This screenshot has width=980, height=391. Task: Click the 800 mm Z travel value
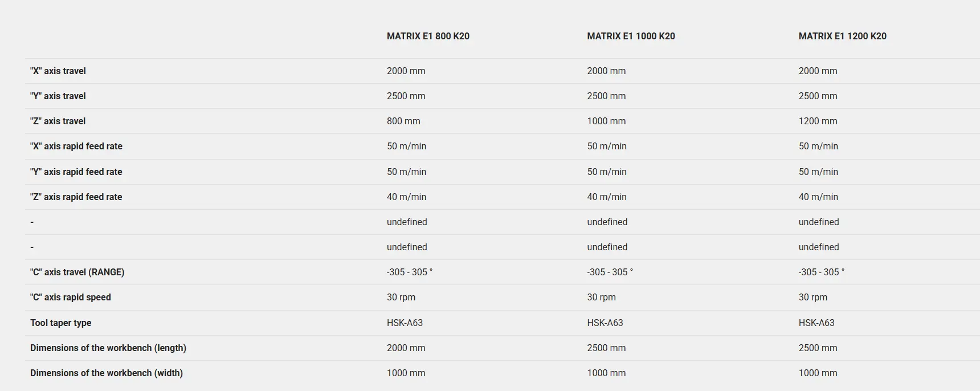403,121
